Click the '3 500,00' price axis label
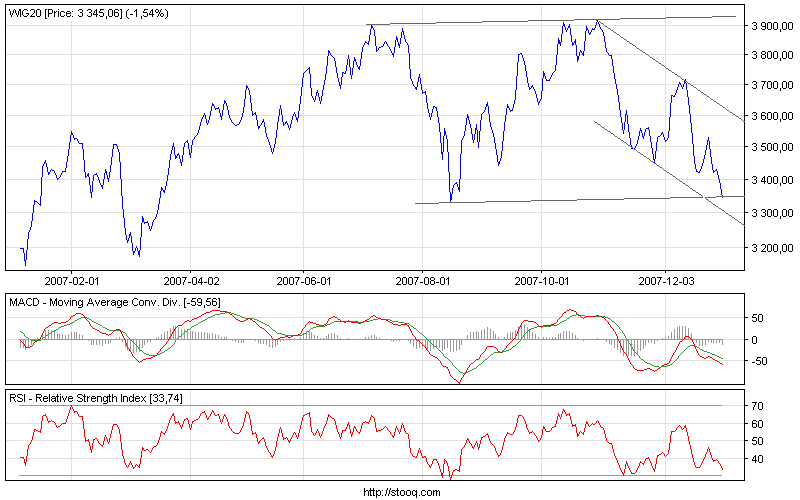Viewport: 800px width, 500px height. pyautogui.click(x=772, y=147)
